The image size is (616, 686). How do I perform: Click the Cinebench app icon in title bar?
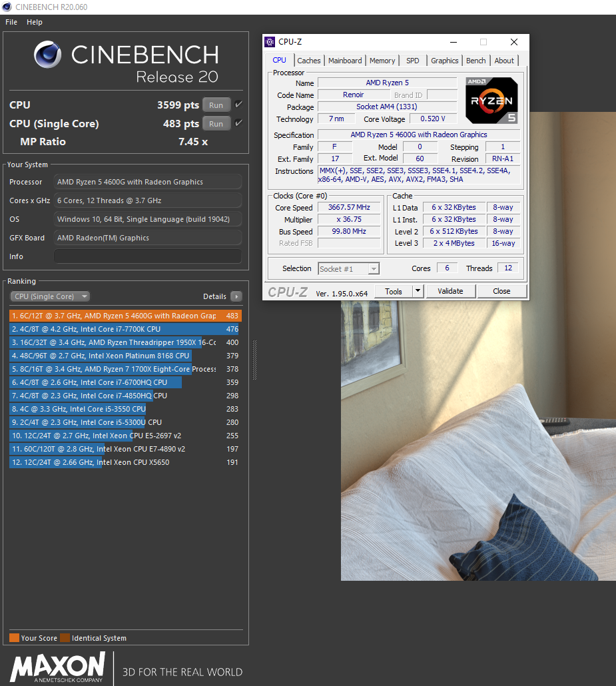coord(7,7)
